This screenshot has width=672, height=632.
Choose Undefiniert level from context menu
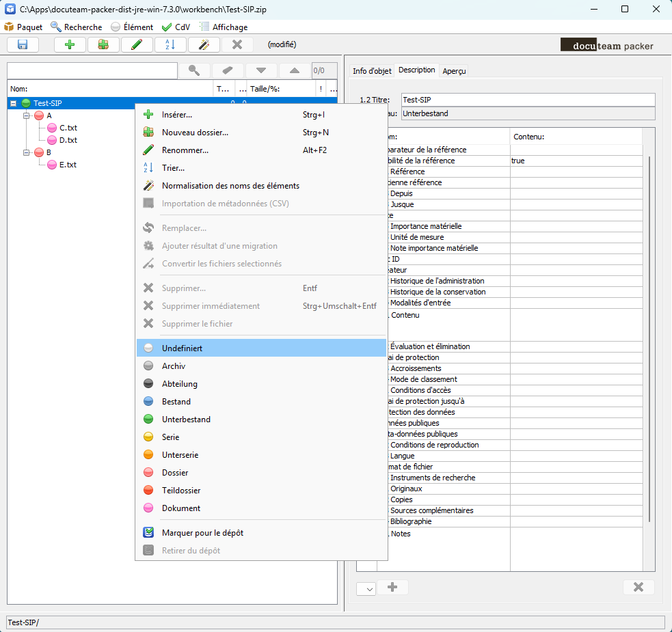coord(182,348)
